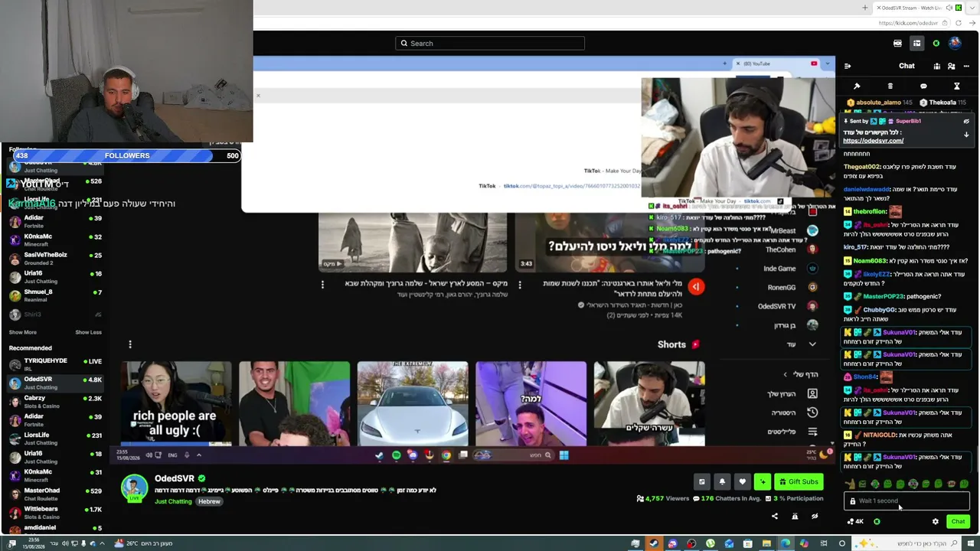The width and height of the screenshot is (980, 551).
Task: Click the followers goal progress bar
Action: (127, 156)
